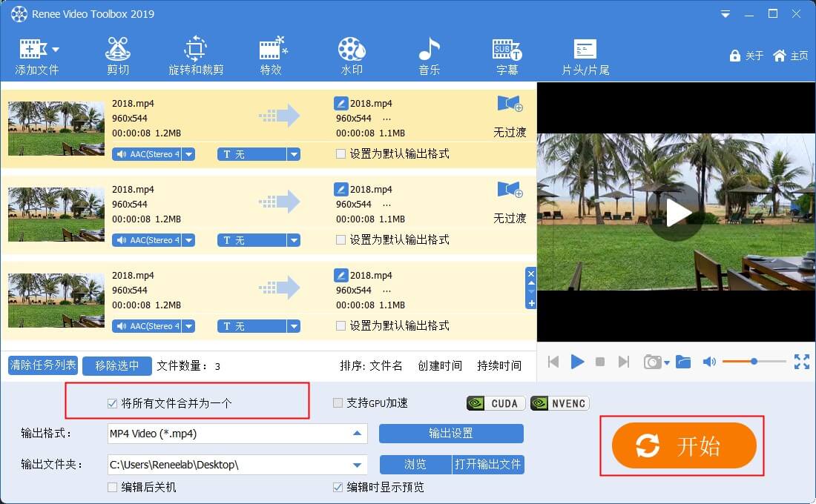Expand AAC audio track dropdown, first video

tap(189, 154)
